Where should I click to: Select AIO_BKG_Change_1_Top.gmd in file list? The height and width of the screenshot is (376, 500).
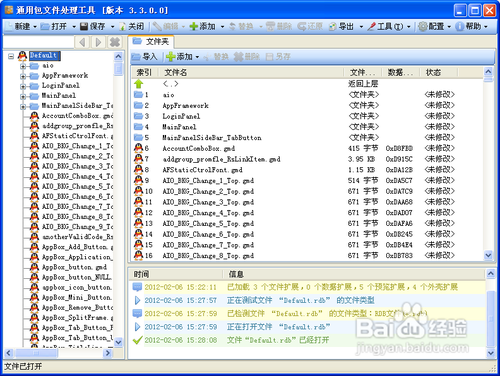click(208, 181)
